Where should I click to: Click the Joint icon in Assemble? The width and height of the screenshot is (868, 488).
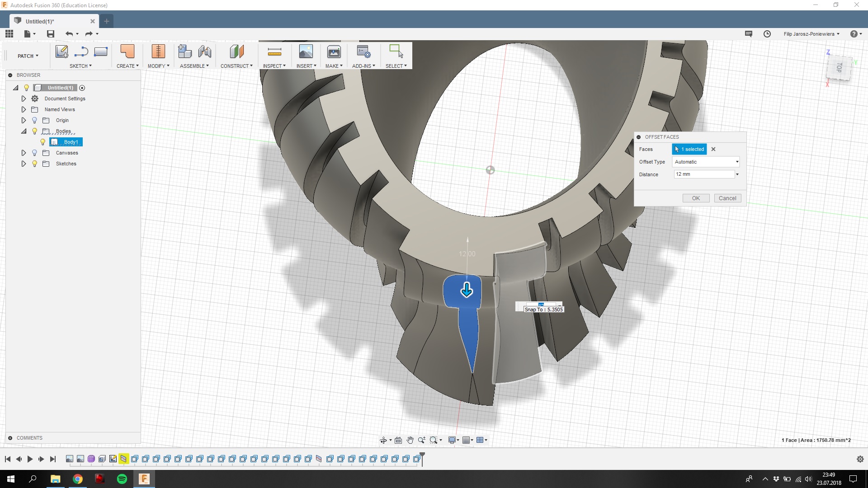(205, 52)
